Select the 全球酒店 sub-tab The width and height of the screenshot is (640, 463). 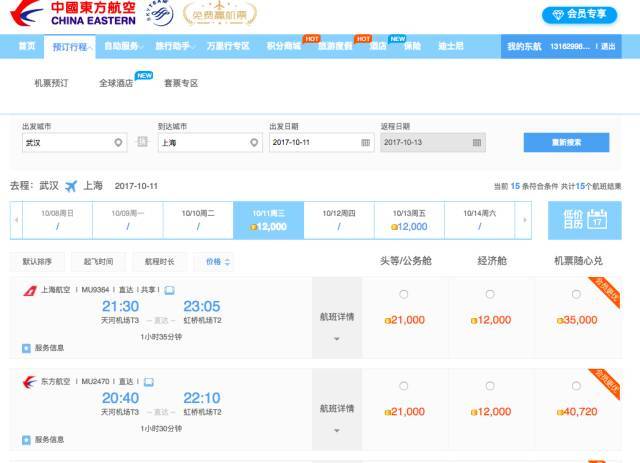(x=116, y=83)
